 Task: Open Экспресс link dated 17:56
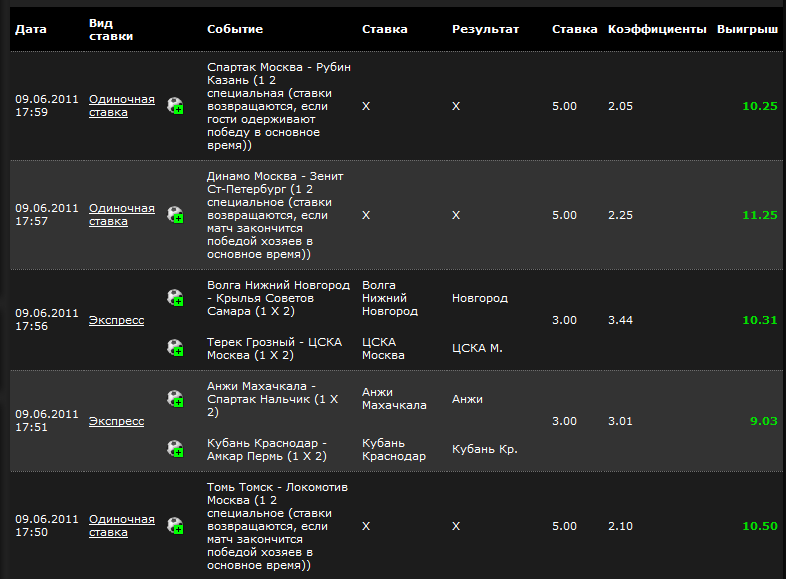coord(116,320)
